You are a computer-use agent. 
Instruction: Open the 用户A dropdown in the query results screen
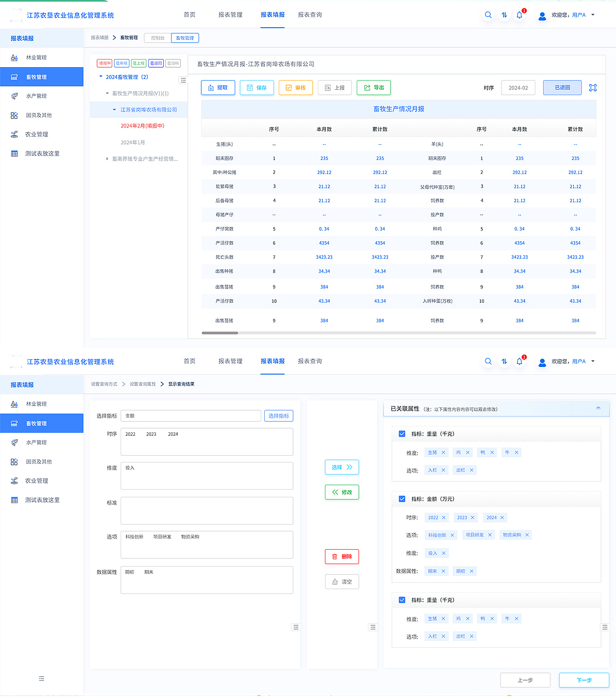[593, 361]
